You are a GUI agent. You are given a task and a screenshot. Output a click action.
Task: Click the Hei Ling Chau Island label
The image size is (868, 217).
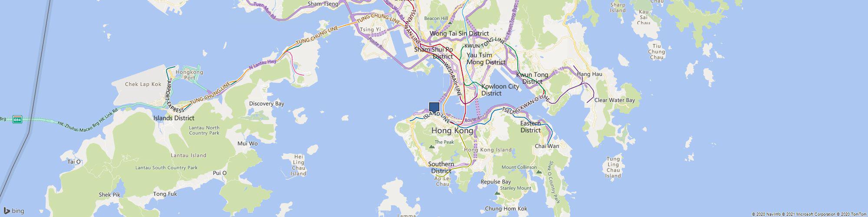click(298, 165)
